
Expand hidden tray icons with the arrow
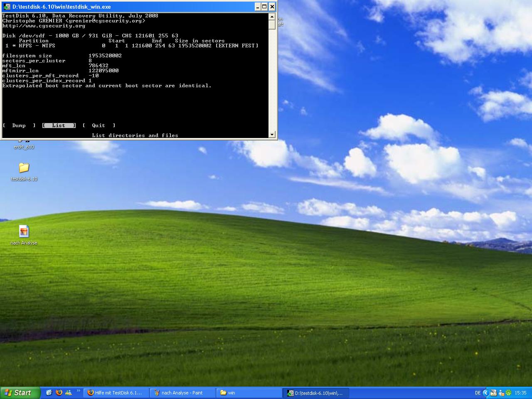click(485, 393)
